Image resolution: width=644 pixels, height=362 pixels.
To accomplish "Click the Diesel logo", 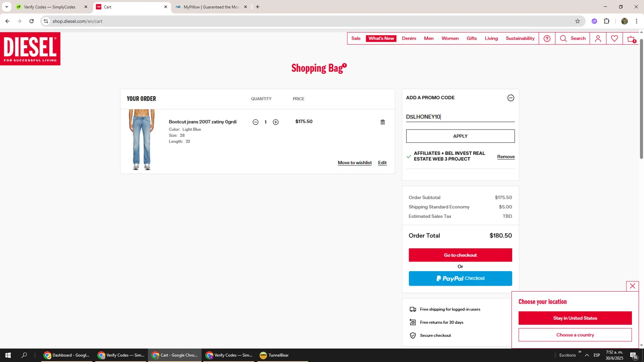I will tap(30, 48).
